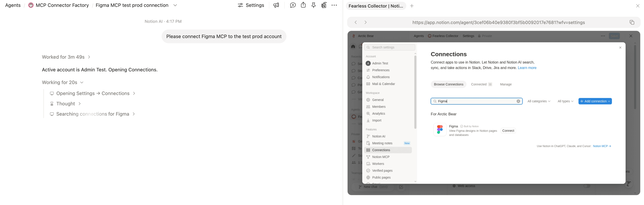This screenshot has width=644, height=205.
Task: Open the Learn more link
Action: (527, 68)
